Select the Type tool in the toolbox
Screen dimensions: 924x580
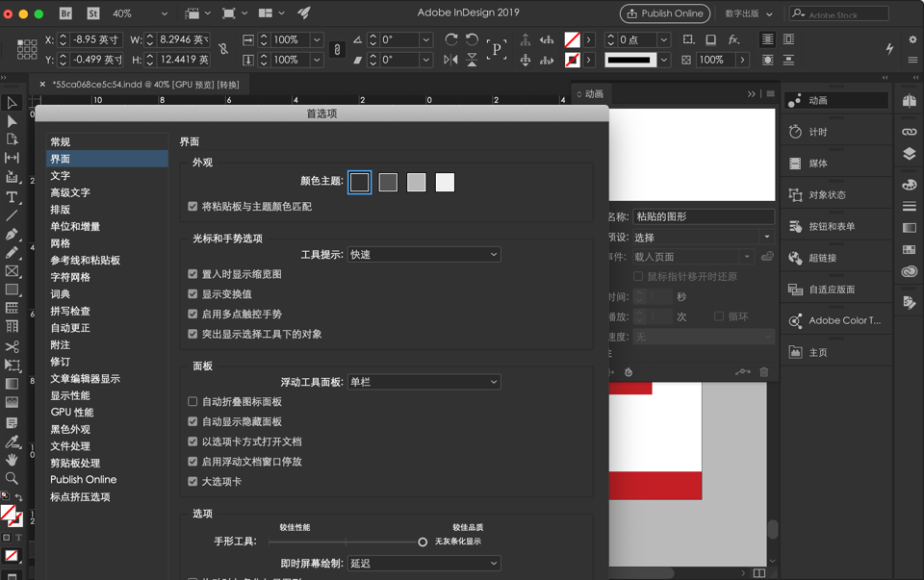click(12, 196)
